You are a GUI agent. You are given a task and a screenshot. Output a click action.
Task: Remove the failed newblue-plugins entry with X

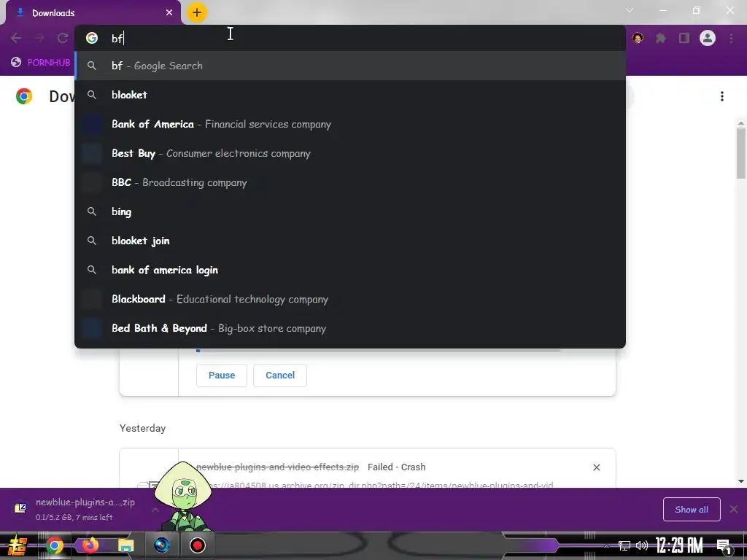(597, 467)
